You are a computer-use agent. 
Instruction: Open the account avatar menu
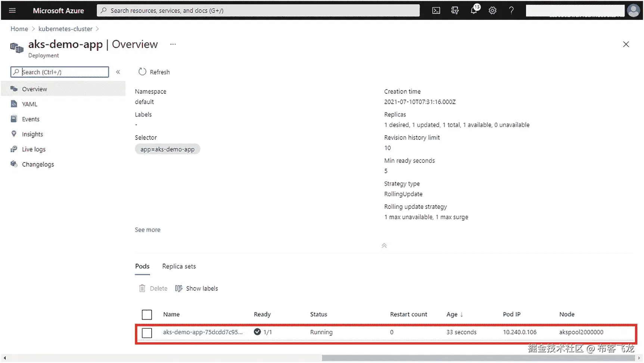(x=633, y=10)
